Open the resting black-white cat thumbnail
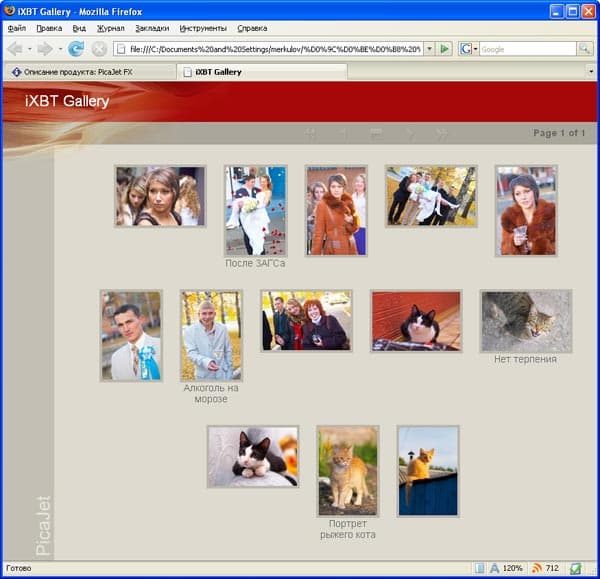Viewport: 600px width, 579px height. 253,457
